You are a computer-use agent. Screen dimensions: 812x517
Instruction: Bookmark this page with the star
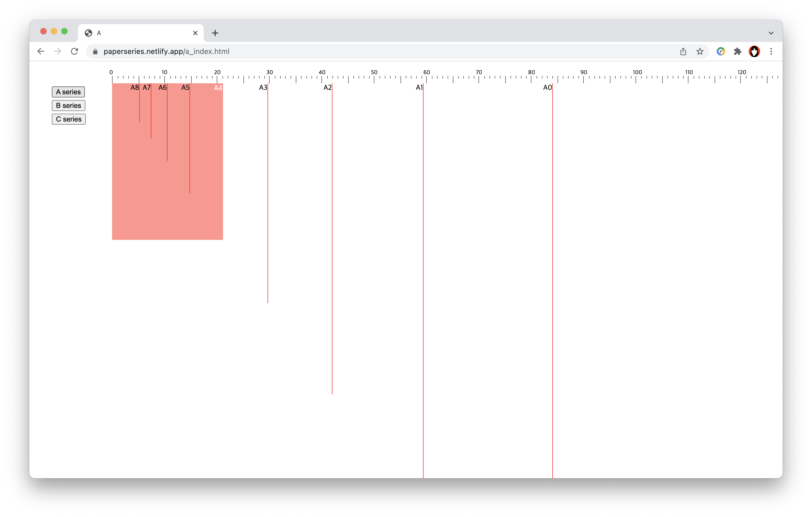tap(700, 51)
